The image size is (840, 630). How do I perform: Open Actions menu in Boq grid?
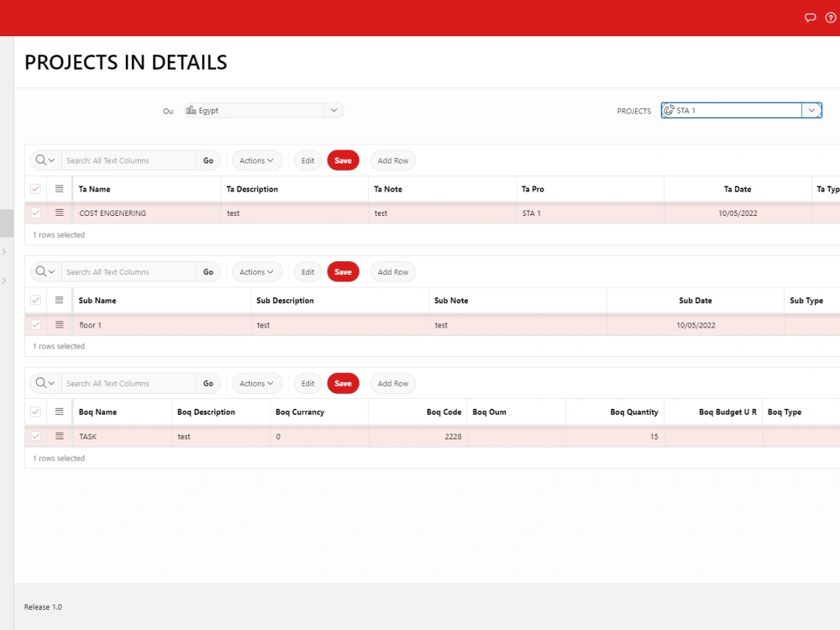coord(256,384)
